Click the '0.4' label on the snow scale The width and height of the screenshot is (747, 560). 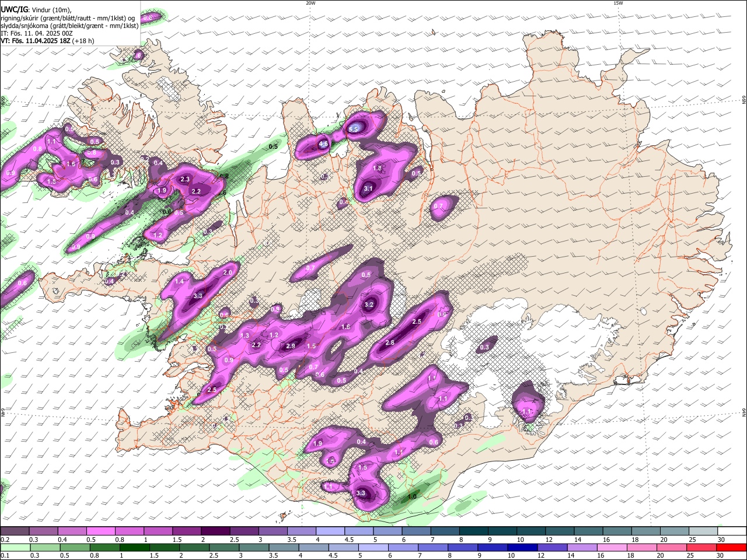coord(62,540)
